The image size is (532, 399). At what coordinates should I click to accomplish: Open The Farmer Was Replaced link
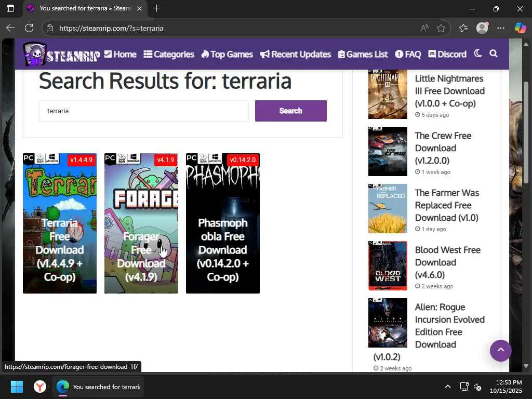447,205
